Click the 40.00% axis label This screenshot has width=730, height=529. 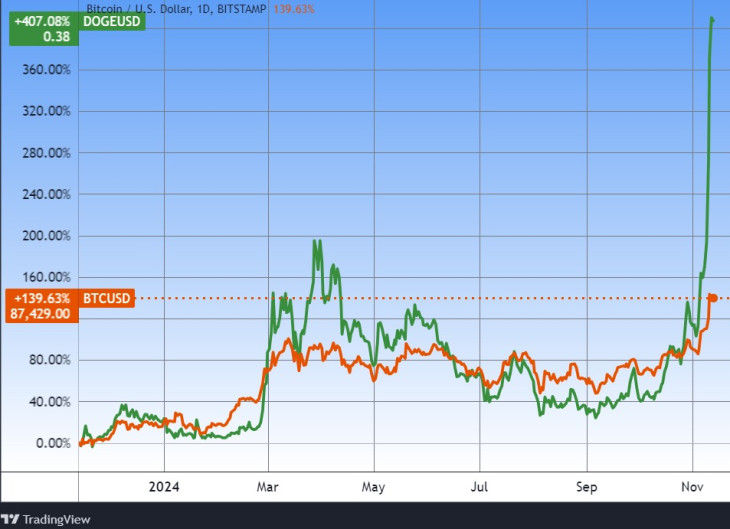click(50, 401)
